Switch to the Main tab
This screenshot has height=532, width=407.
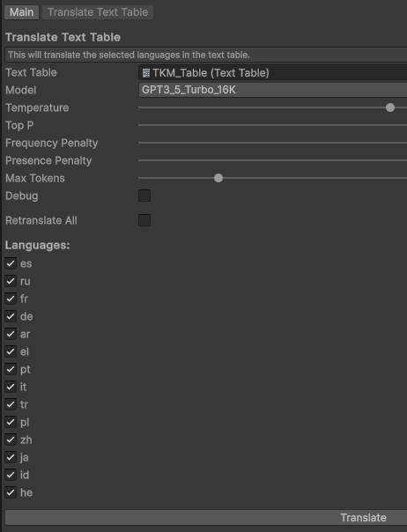[x=21, y=12]
